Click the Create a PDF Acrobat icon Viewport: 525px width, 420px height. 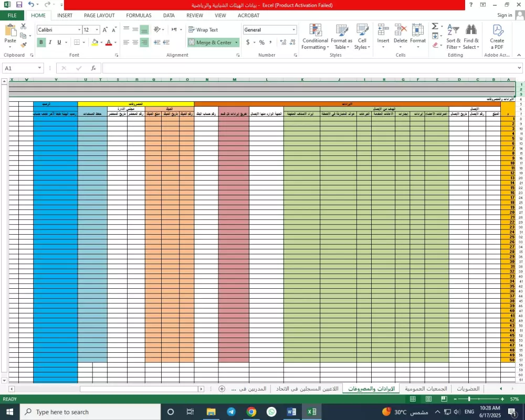click(x=497, y=37)
